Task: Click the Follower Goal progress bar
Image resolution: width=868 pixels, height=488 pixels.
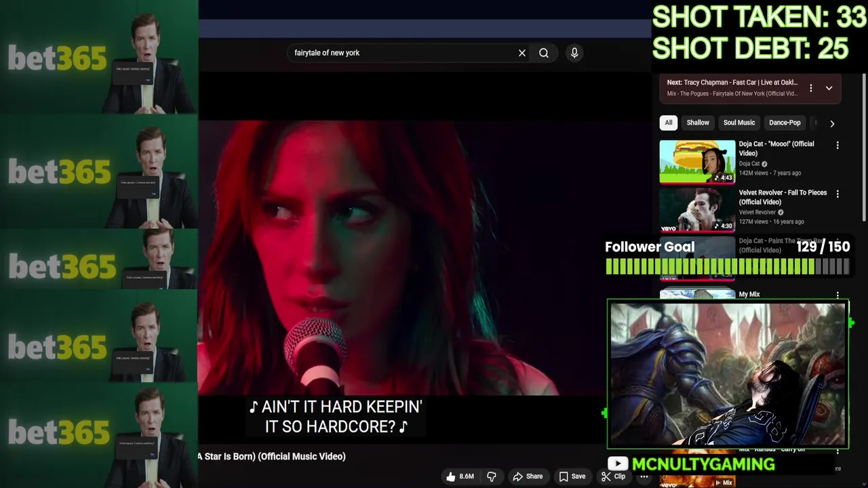Action: [x=727, y=267]
